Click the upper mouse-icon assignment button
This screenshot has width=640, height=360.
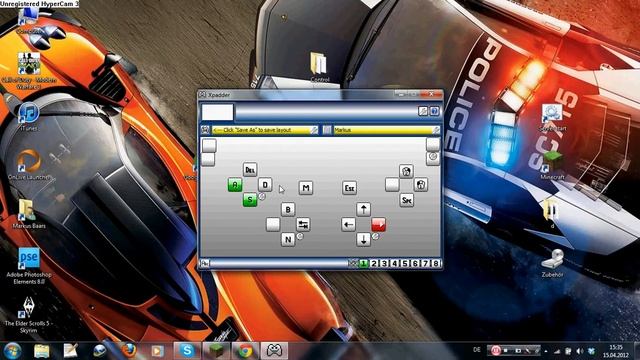[406, 171]
